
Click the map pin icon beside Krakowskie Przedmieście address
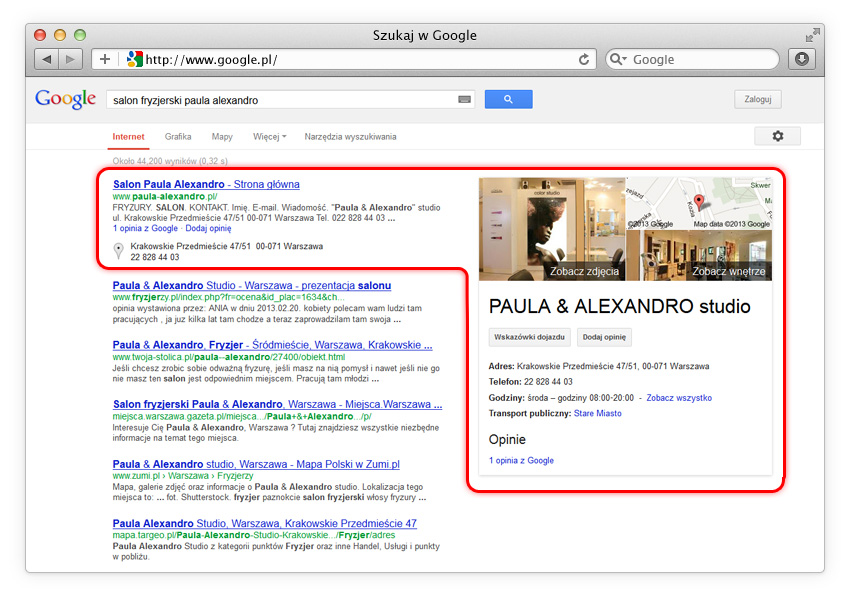(118, 250)
